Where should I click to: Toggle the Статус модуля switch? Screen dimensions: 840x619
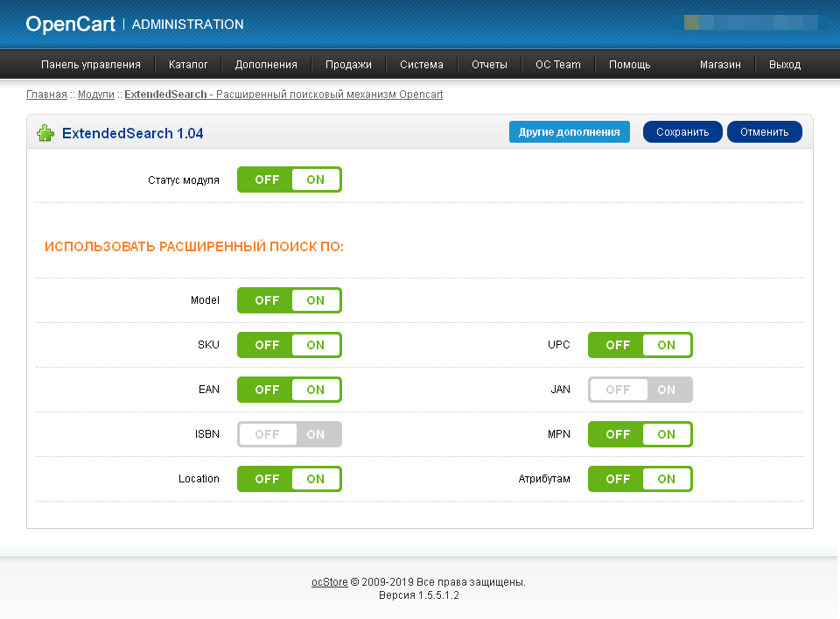290,179
